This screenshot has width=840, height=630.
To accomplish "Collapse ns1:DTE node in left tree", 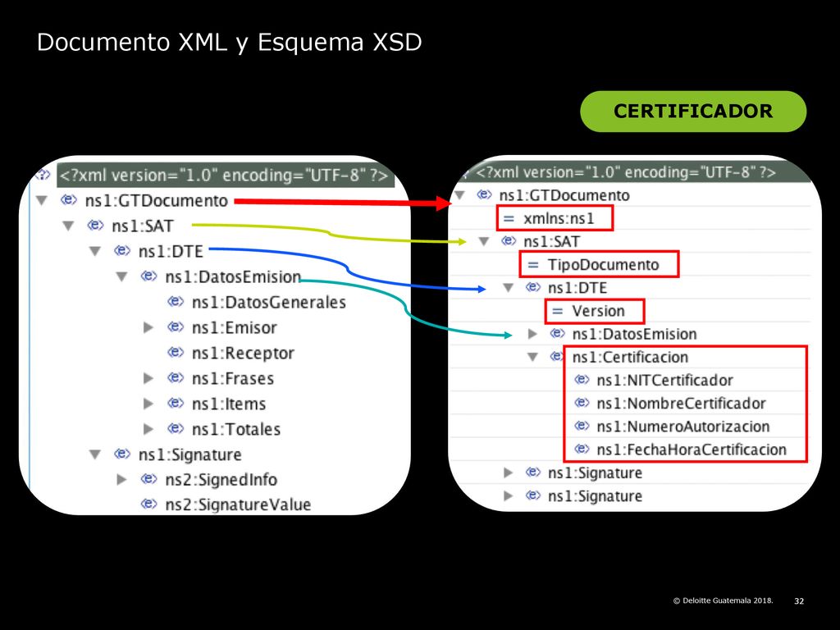I will [95, 251].
